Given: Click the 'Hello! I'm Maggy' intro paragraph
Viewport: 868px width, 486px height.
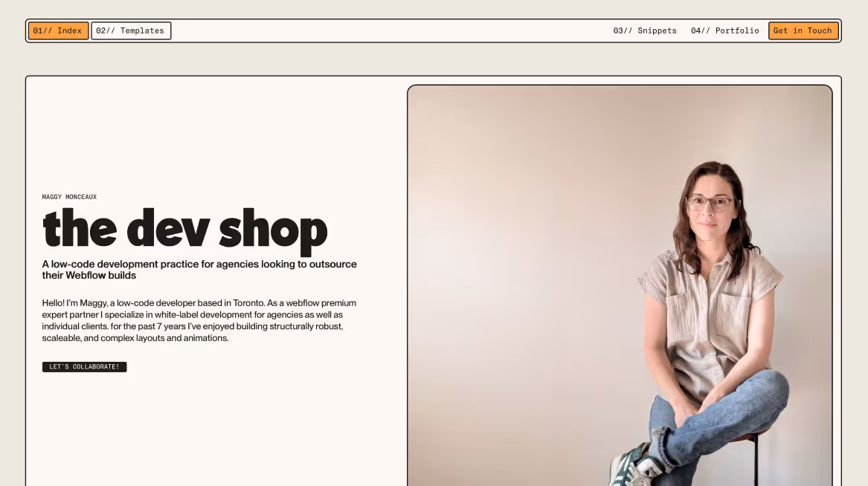Looking at the screenshot, I should tap(199, 321).
